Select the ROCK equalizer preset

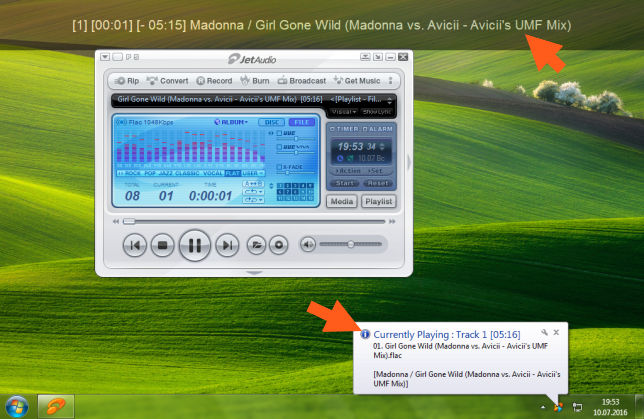(133, 173)
